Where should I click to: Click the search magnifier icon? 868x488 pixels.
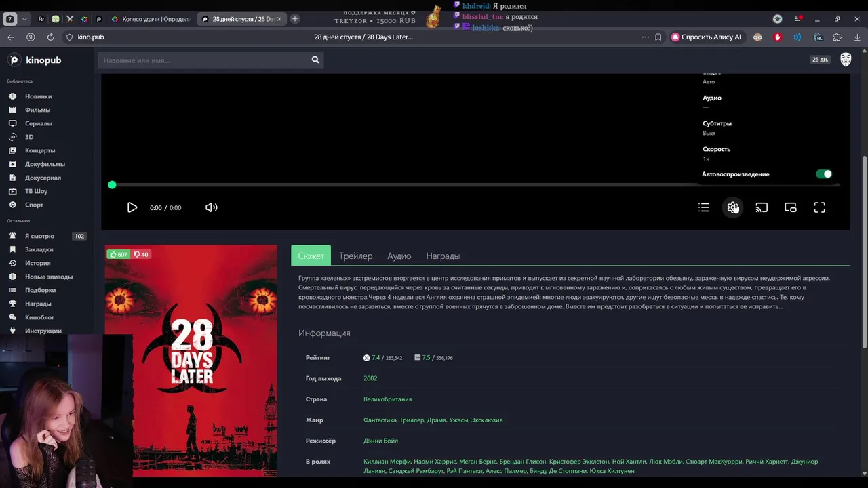coord(315,60)
